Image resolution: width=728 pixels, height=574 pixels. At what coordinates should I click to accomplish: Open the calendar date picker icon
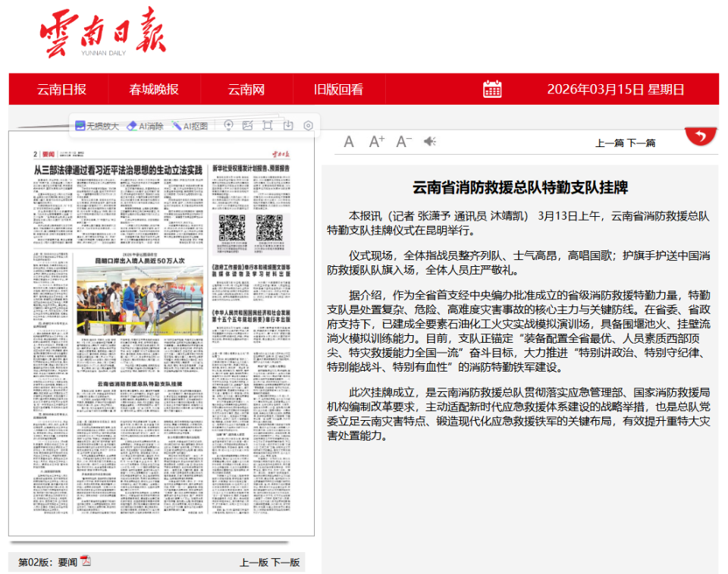pyautogui.click(x=492, y=89)
